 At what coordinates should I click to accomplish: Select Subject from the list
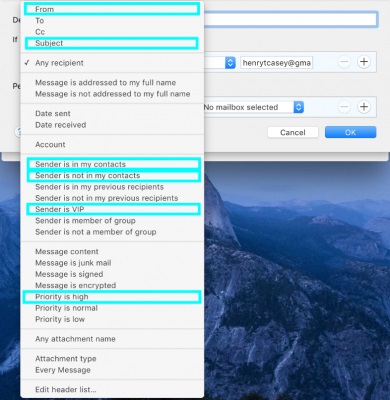pyautogui.click(x=112, y=43)
